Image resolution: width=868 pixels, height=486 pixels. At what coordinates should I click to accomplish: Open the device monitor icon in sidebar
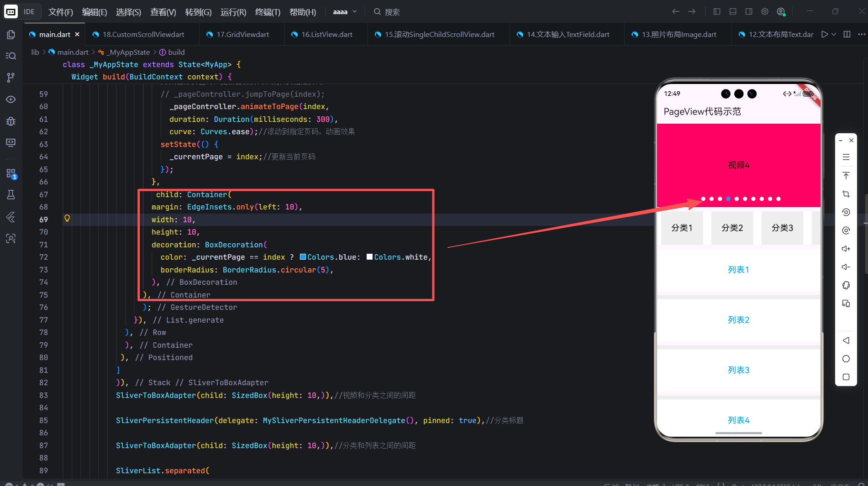click(11, 143)
